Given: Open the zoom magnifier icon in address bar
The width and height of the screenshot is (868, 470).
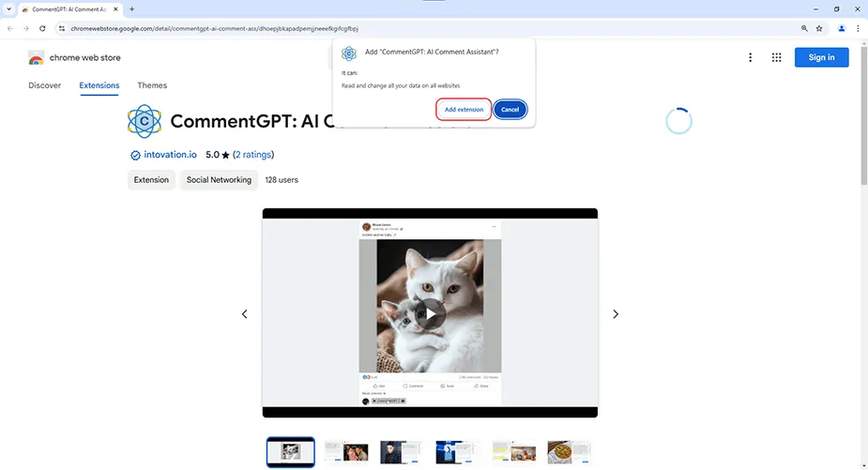Looking at the screenshot, I should [x=804, y=28].
